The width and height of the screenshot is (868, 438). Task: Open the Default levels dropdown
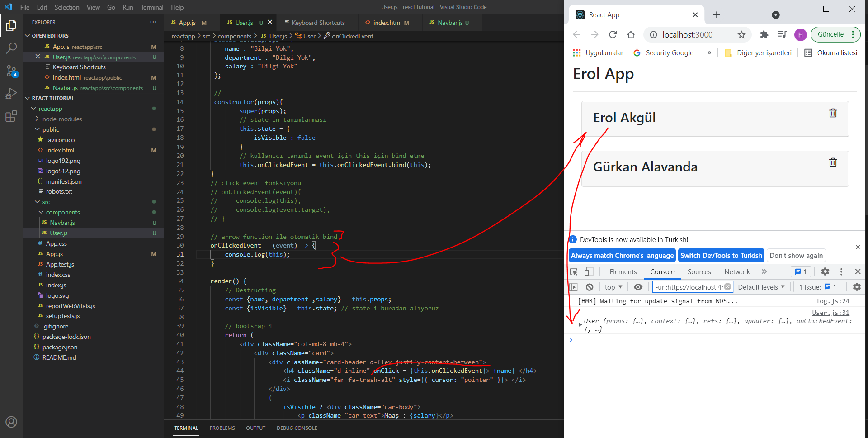[761, 287]
